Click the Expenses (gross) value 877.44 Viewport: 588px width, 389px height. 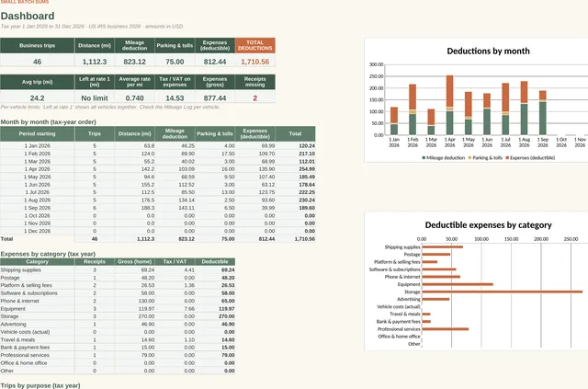point(215,98)
